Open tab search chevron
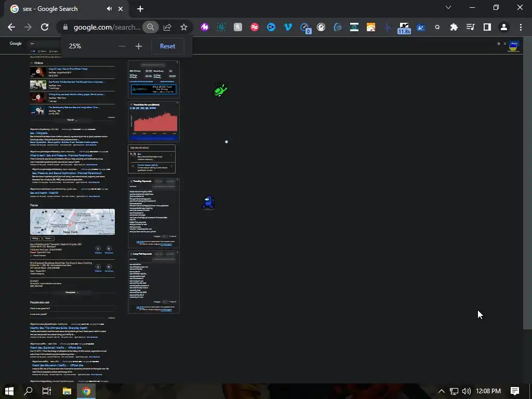The height and width of the screenshot is (399, 532). point(448,7)
